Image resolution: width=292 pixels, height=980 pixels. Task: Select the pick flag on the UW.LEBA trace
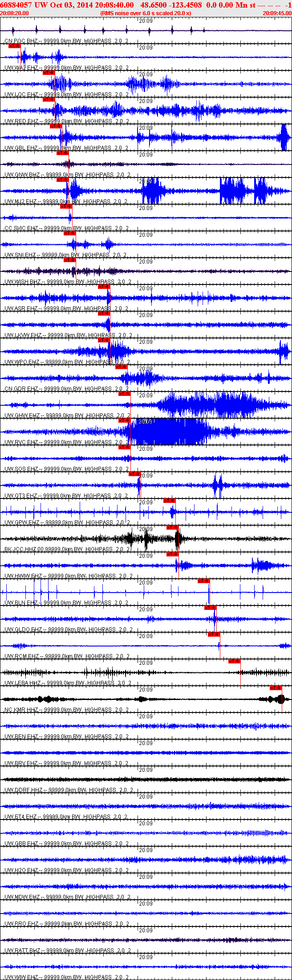pos(235,661)
